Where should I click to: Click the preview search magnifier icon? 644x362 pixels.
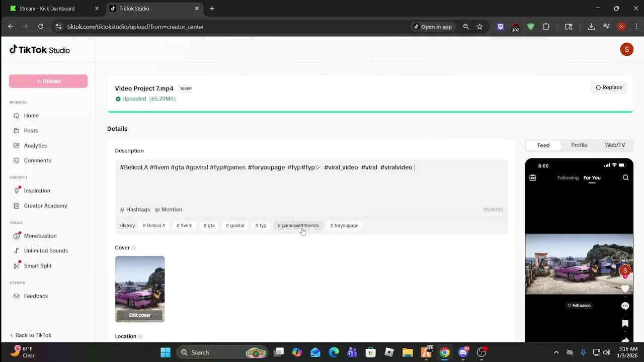(x=625, y=178)
